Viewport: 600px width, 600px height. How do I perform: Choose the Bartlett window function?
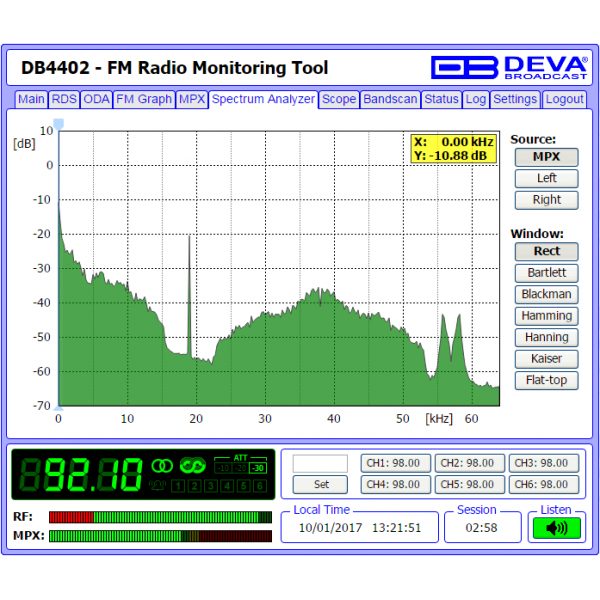click(x=546, y=273)
